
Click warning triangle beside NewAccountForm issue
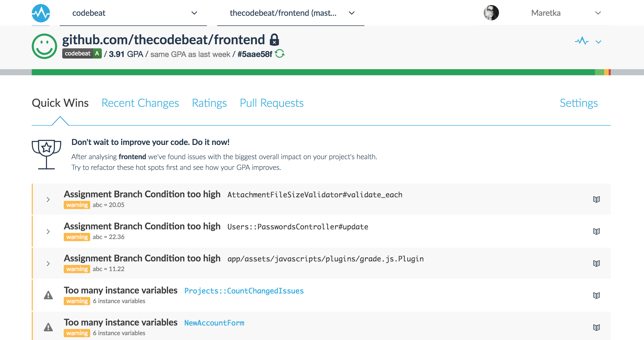48,327
